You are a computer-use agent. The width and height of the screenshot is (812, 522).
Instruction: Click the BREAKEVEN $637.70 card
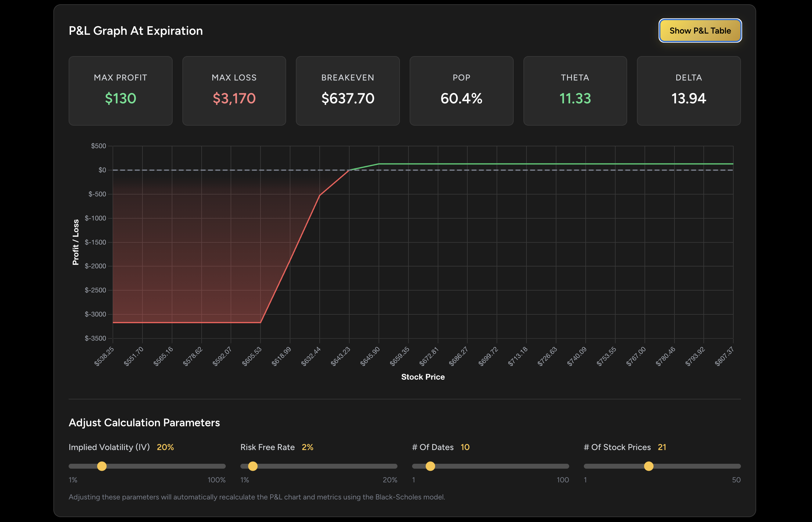[347, 91]
